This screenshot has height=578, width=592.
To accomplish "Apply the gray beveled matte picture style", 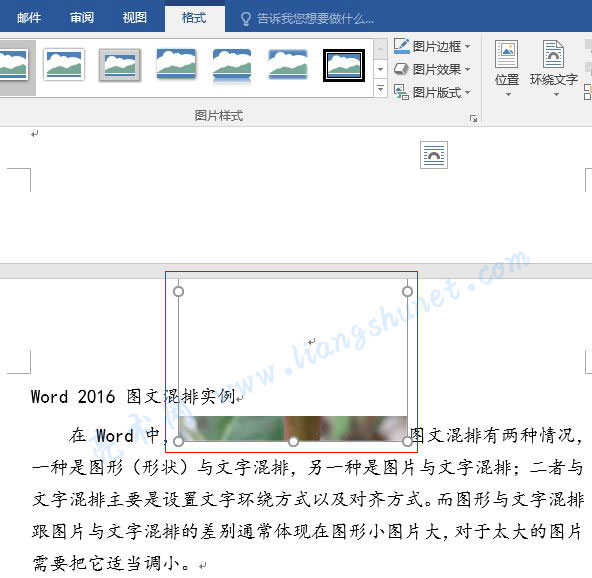I will pyautogui.click(x=120, y=65).
